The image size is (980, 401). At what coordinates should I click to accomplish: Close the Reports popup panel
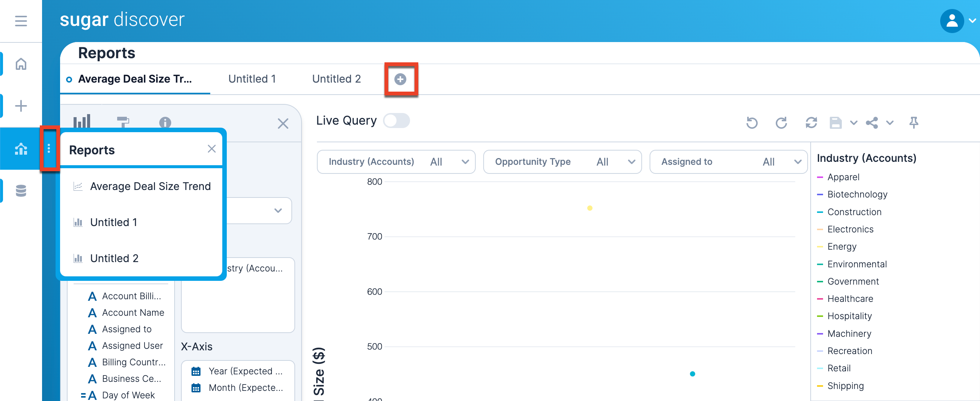pos(211,149)
